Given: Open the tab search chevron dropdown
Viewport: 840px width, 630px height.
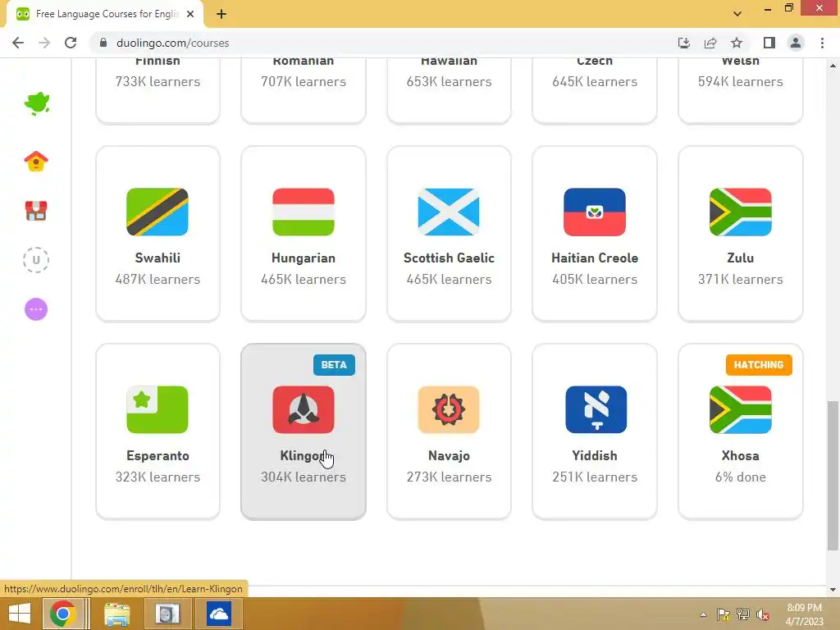Looking at the screenshot, I should (737, 13).
